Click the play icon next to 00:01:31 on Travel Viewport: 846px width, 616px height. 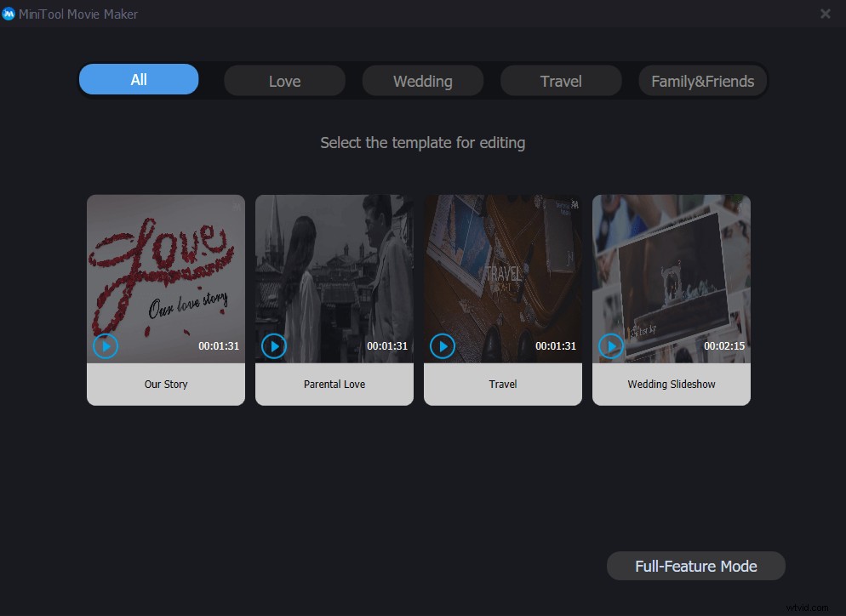pos(443,346)
